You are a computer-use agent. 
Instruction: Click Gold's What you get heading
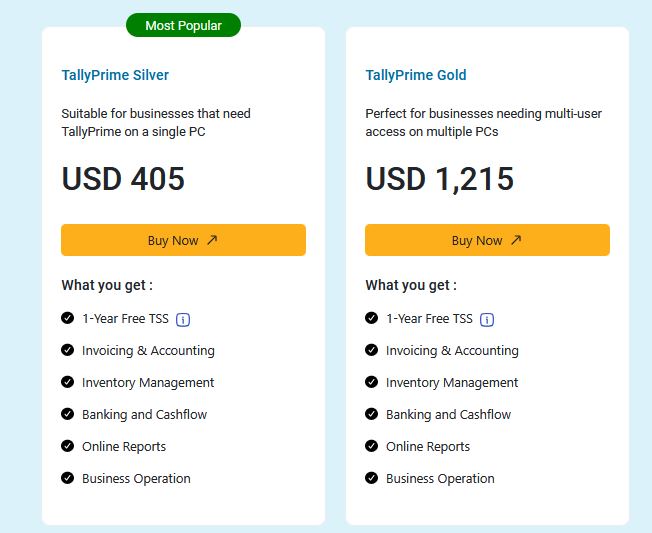411,285
